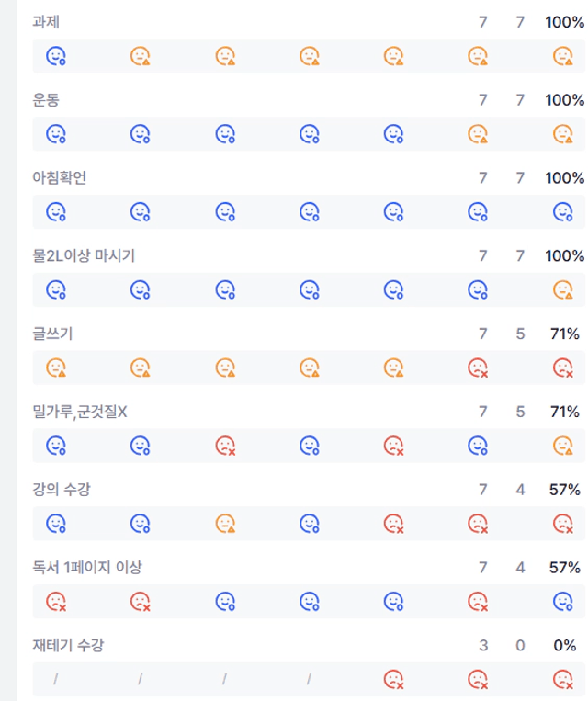
Task: Click first-day blue smiley in 아침확언 row
Action: tap(56, 212)
